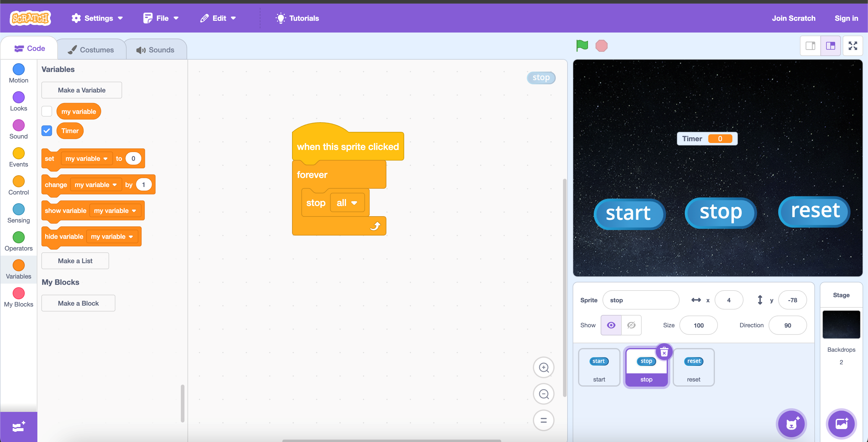Click the value field in change block

(143, 185)
